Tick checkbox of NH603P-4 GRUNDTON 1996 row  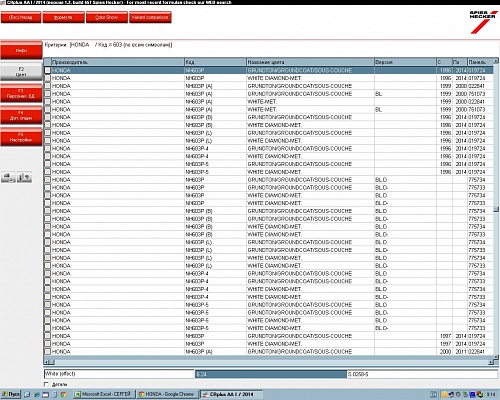48,148
